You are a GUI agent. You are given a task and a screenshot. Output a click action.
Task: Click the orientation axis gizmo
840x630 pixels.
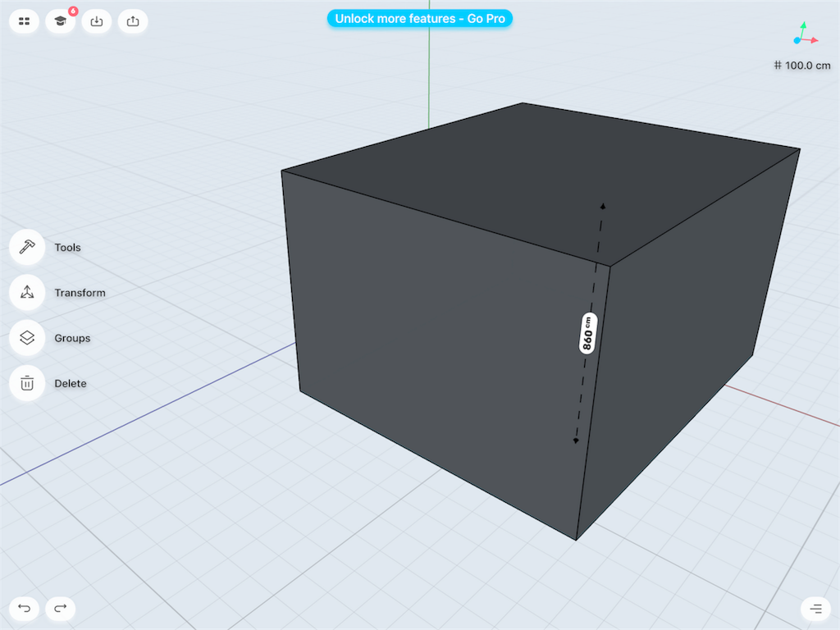[806, 34]
